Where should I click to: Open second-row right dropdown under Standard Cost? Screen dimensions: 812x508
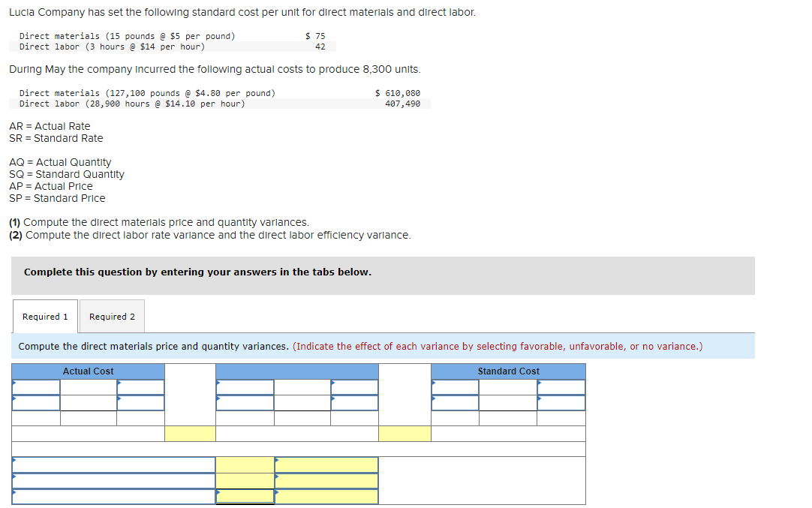point(561,403)
